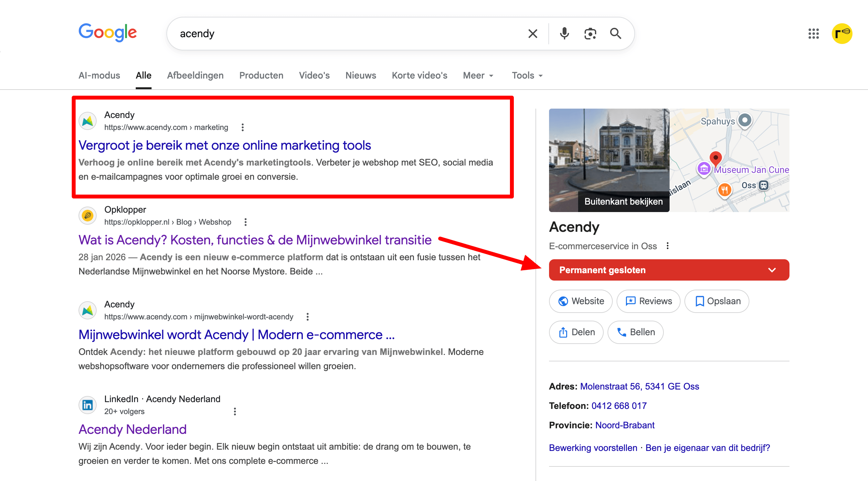Clear the search query with the X icon
The height and width of the screenshot is (481, 868).
532,34
